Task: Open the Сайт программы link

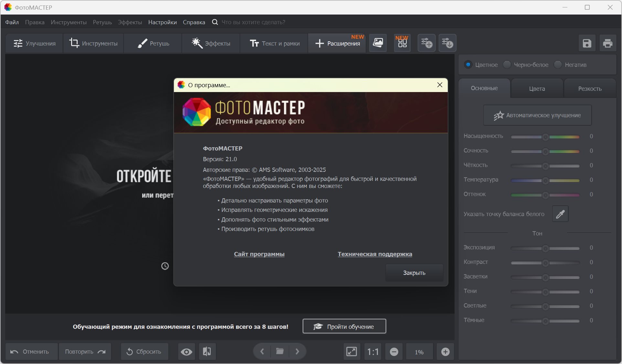Action: (259, 254)
